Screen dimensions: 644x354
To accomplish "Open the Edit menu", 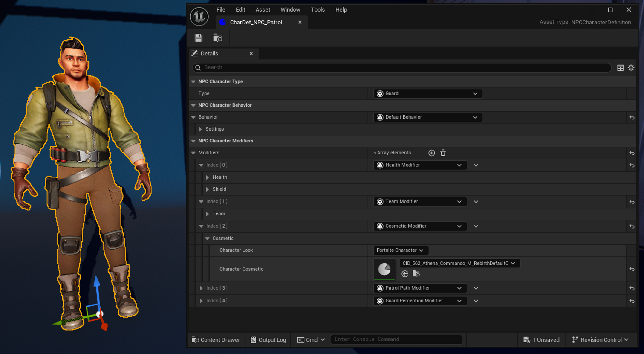I will pyautogui.click(x=240, y=9).
